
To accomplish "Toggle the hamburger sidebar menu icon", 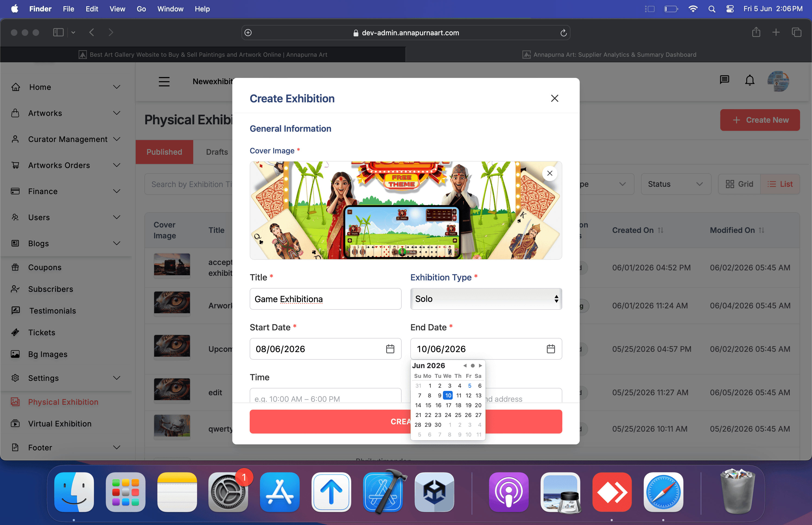I will [x=164, y=81].
